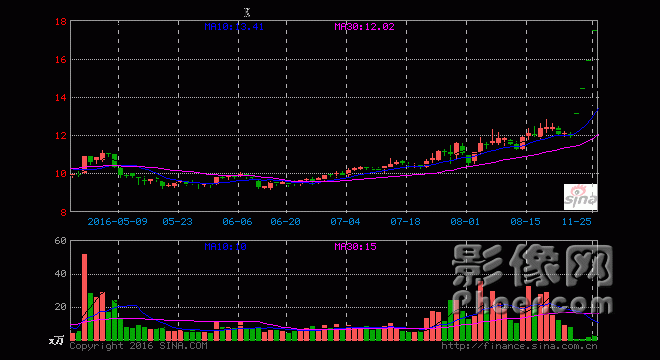Click the price axis value 14
660x360 pixels.
pos(61,98)
